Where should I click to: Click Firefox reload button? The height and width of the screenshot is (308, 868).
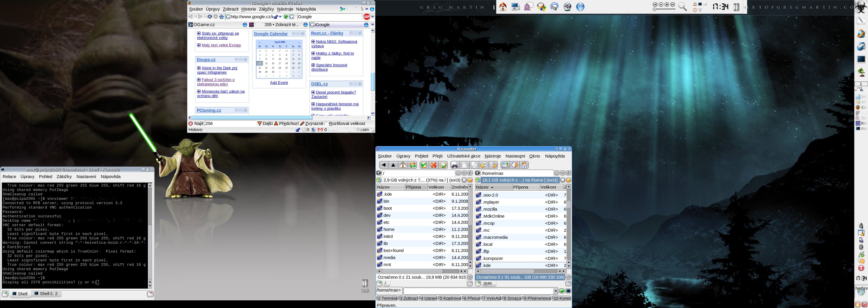(x=210, y=16)
